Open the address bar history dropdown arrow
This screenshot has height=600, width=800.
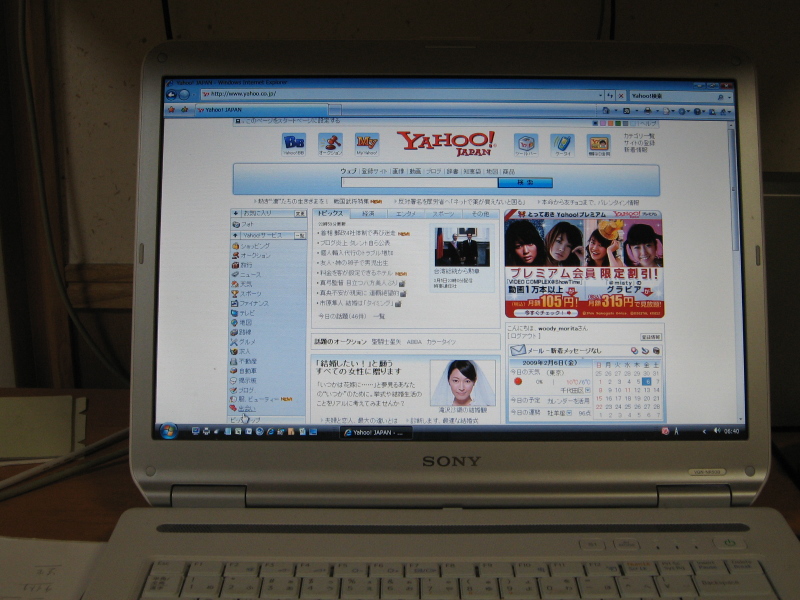click(601, 95)
